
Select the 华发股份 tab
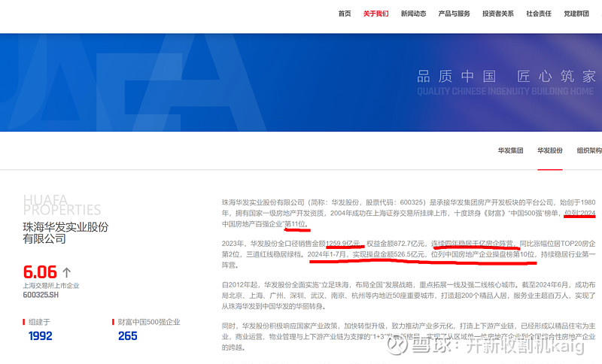click(550, 150)
